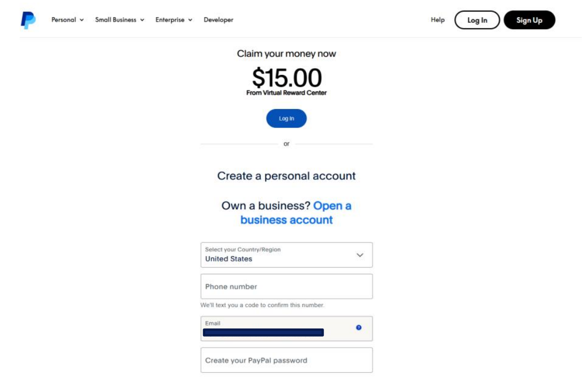Image resolution: width=588 pixels, height=377 pixels.
Task: Expand the Enterprise menu chevron
Action: (x=190, y=20)
